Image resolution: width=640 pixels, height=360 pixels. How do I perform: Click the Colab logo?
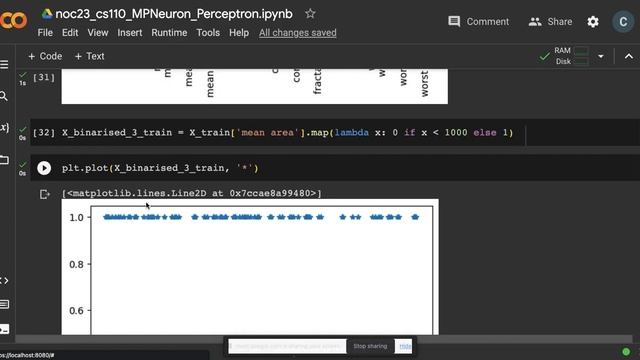(13, 20)
